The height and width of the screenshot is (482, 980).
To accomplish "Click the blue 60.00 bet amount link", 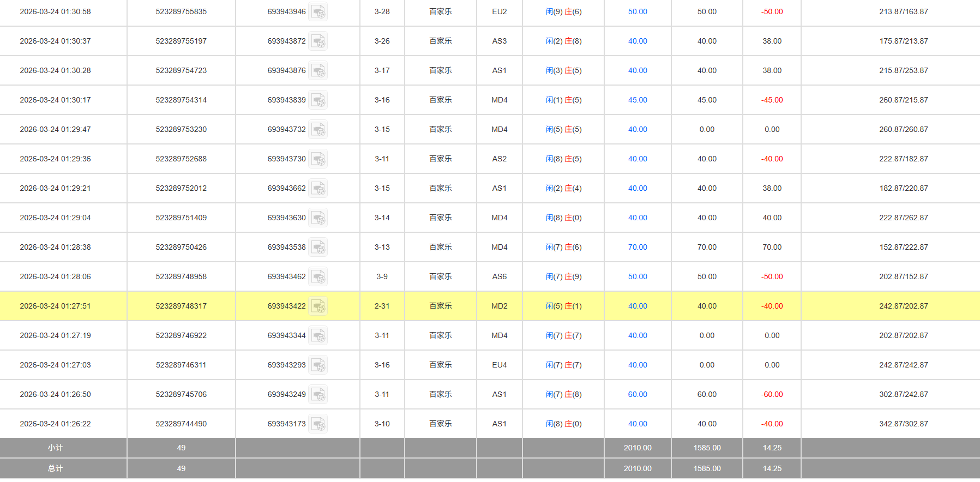I will point(637,395).
